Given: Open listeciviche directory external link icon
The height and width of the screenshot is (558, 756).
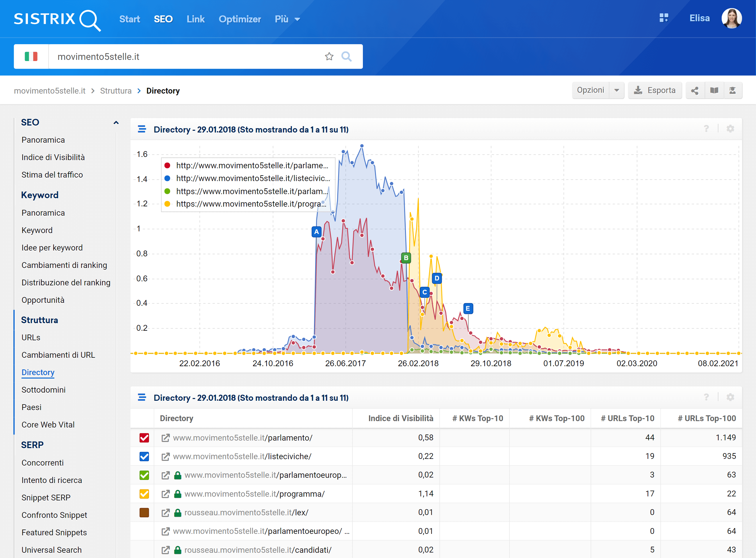Looking at the screenshot, I should tap(165, 457).
